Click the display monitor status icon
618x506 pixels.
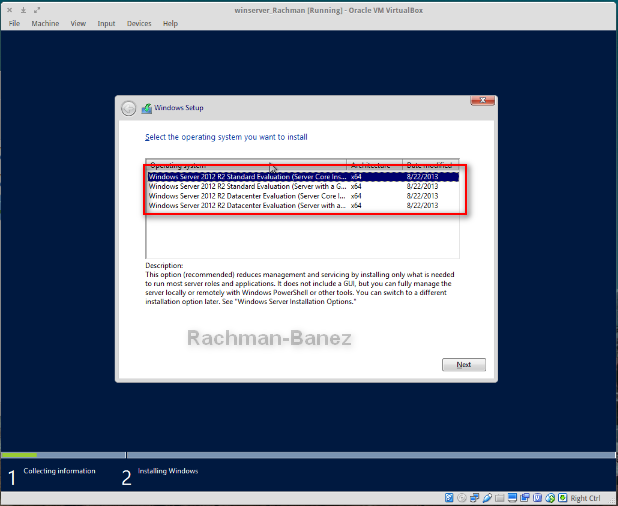click(x=512, y=498)
